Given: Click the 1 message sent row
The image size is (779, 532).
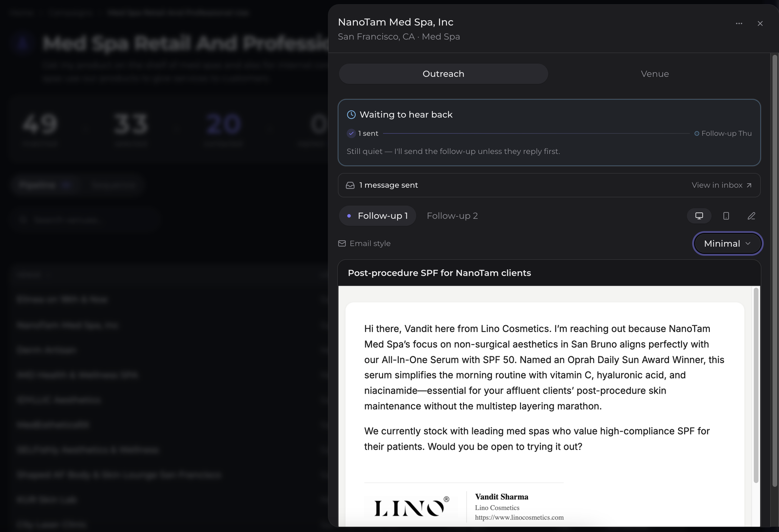Looking at the screenshot, I should (549, 185).
